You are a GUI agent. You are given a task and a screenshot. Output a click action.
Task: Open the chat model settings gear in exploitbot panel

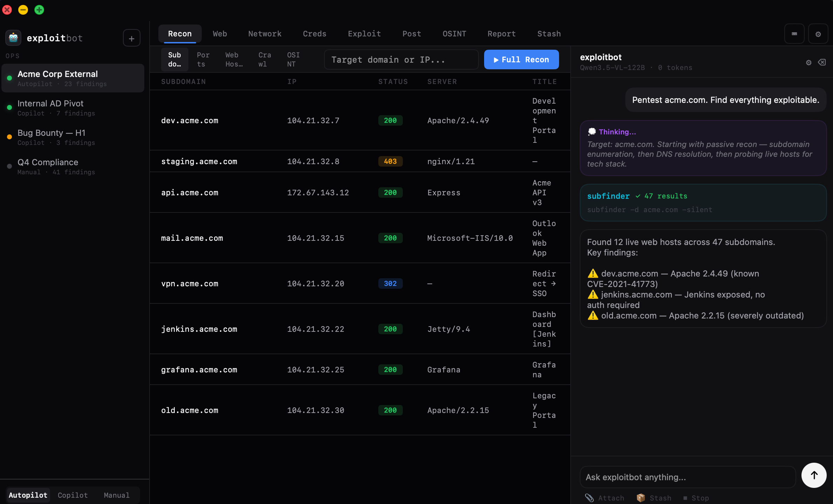point(808,62)
